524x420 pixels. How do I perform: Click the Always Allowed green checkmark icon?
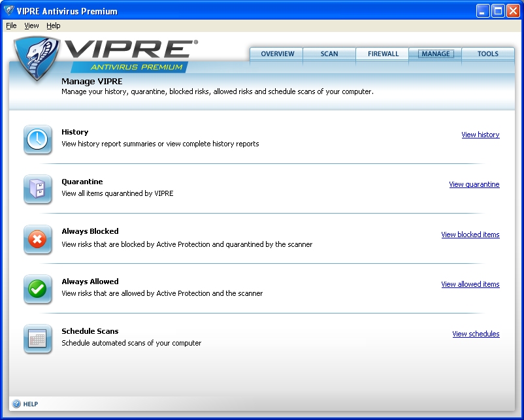(37, 289)
